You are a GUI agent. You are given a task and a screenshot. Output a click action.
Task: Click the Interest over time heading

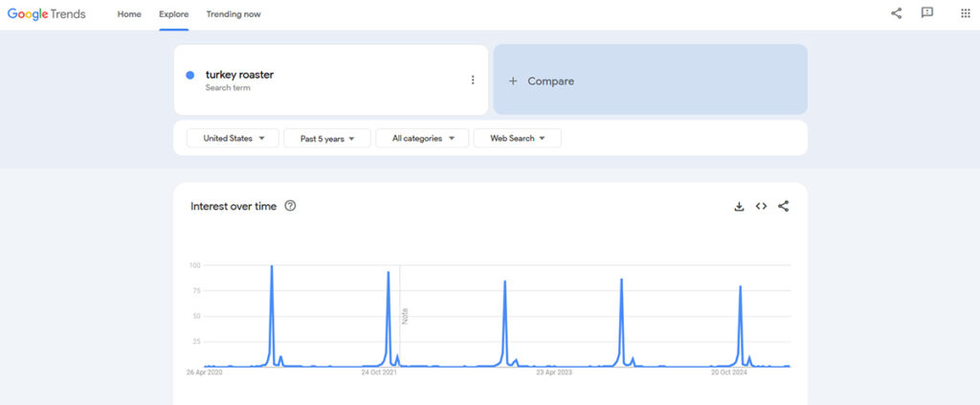click(234, 206)
